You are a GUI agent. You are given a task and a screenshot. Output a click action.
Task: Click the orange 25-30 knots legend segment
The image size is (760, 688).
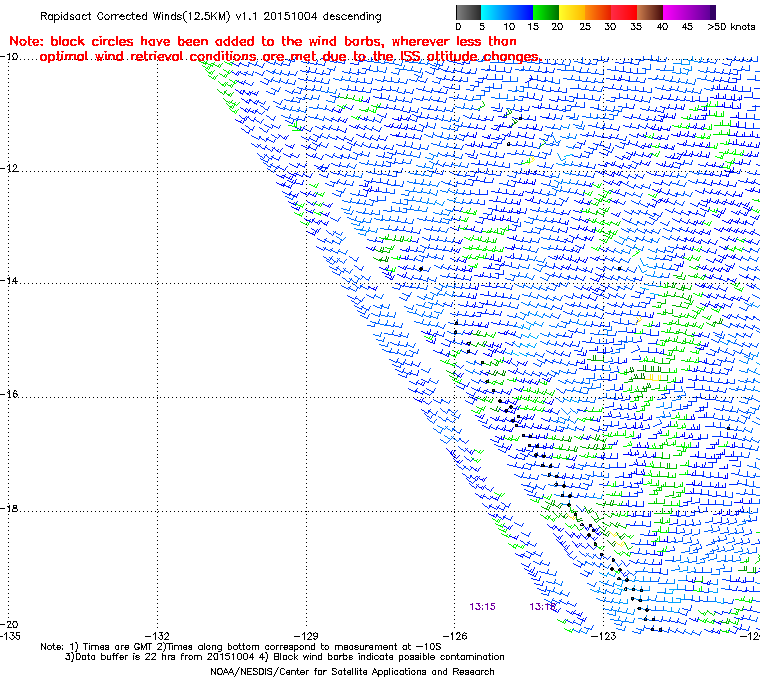tap(598, 12)
